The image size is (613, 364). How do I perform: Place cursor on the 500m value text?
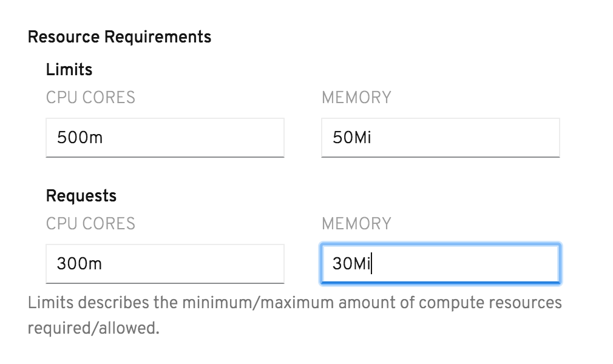tap(80, 138)
